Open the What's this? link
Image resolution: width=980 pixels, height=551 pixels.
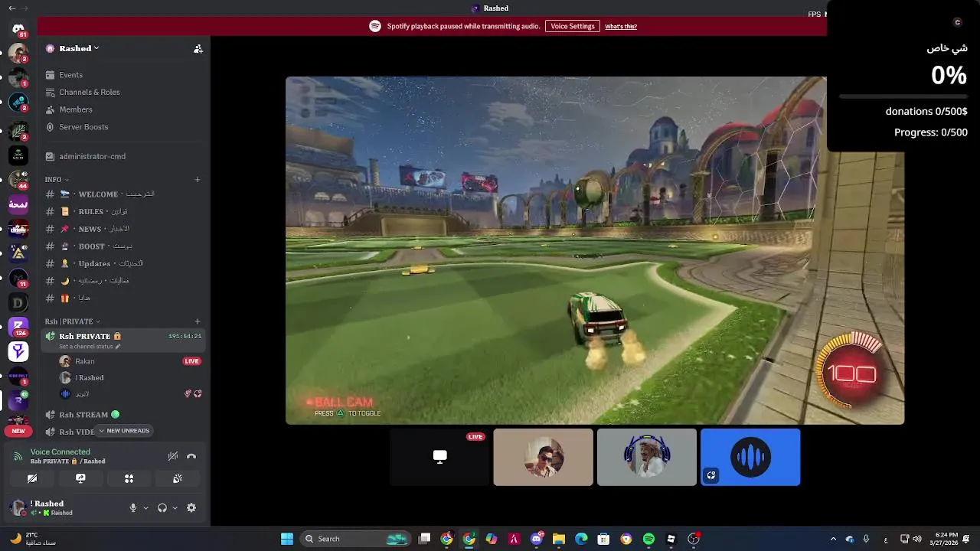pyautogui.click(x=621, y=26)
